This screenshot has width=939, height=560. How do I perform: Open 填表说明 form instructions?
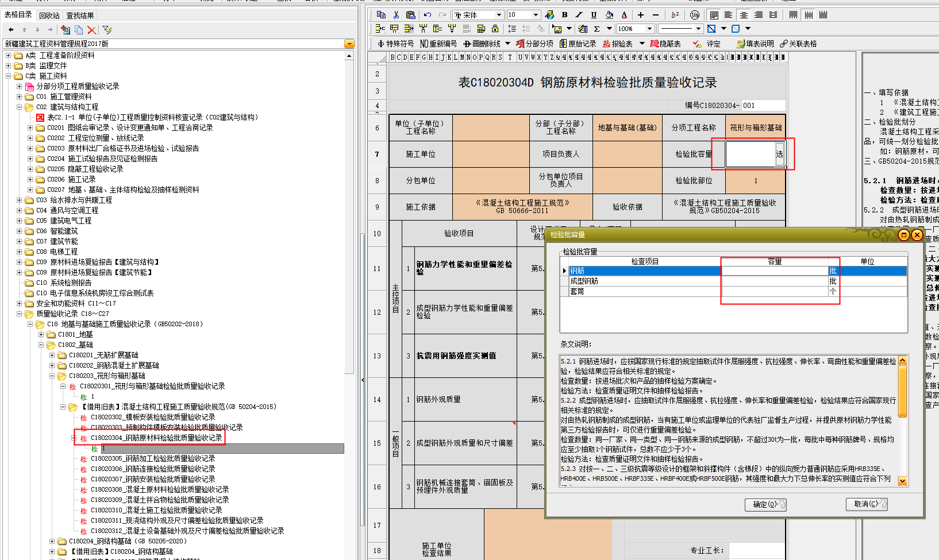(x=755, y=44)
